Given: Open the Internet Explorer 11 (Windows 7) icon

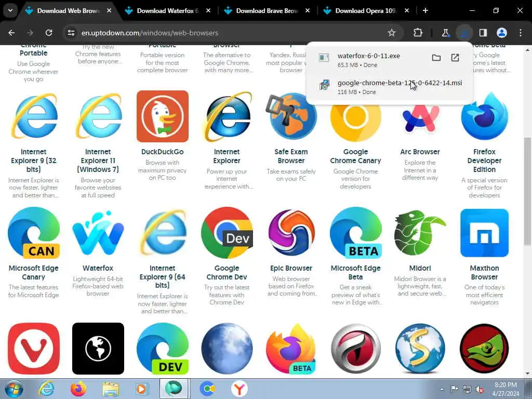Looking at the screenshot, I should coord(98,116).
